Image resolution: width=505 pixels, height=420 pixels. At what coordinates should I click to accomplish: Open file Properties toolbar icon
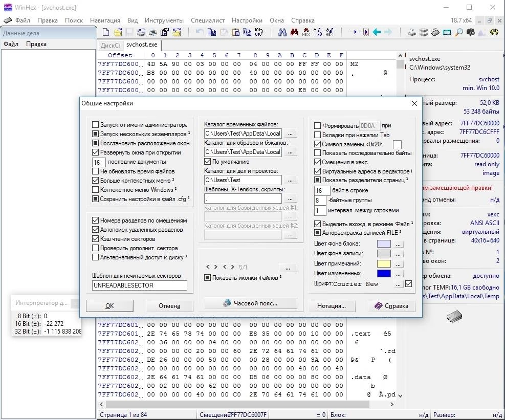[165, 32]
